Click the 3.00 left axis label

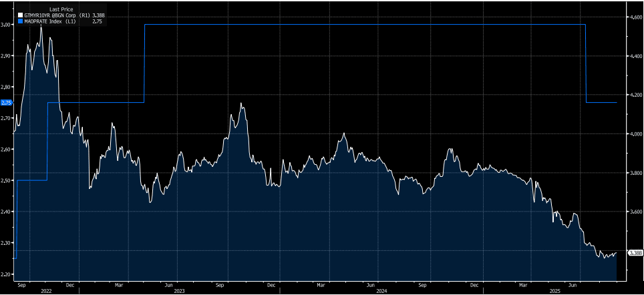(7, 25)
